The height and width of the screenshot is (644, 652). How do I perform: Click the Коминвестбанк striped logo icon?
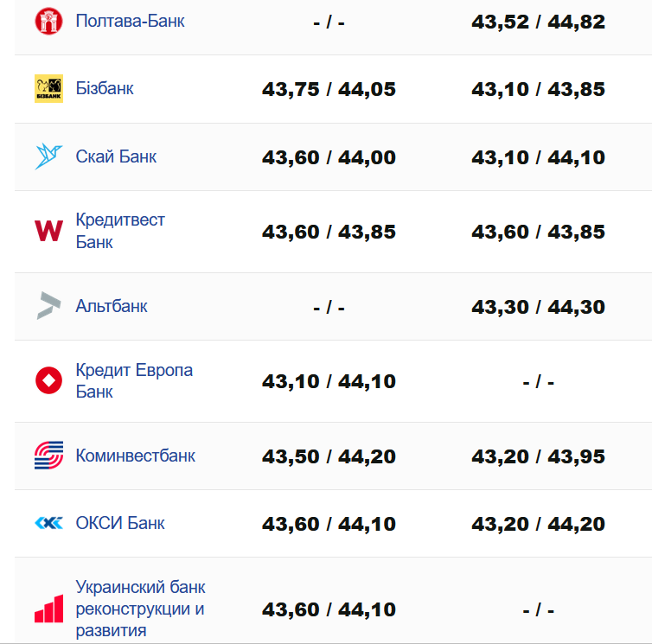49,456
